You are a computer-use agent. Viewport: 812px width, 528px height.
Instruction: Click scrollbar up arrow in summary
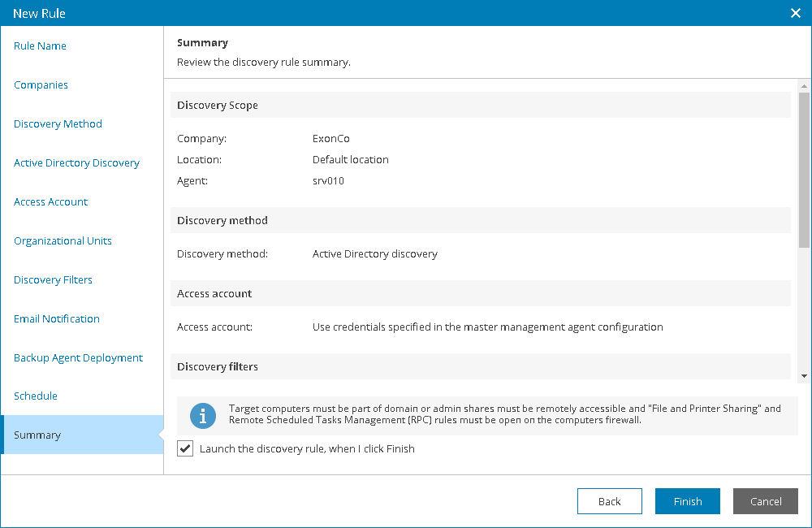tap(804, 85)
